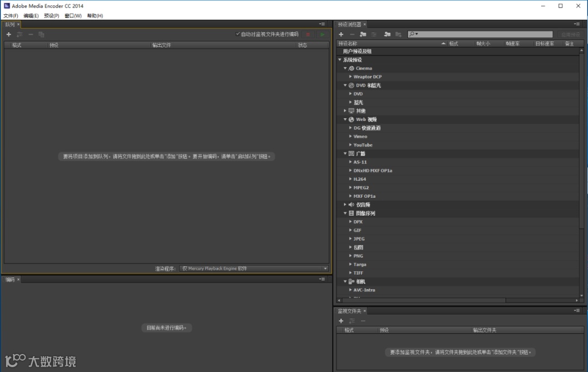The image size is (588, 372).
Task: Collapse the DVD 和蓝光 category
Action: click(345, 85)
